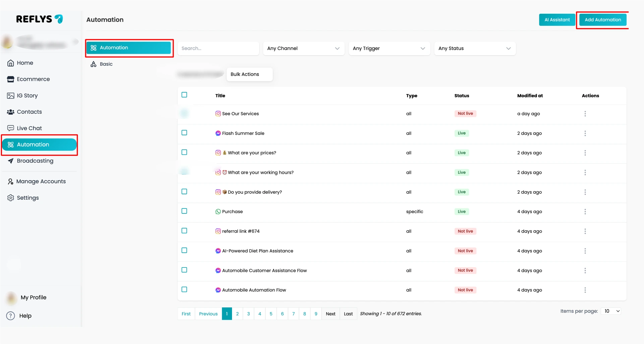Click Not live badge for See Our Services
Screen dimensions: 644x344
tap(465, 113)
